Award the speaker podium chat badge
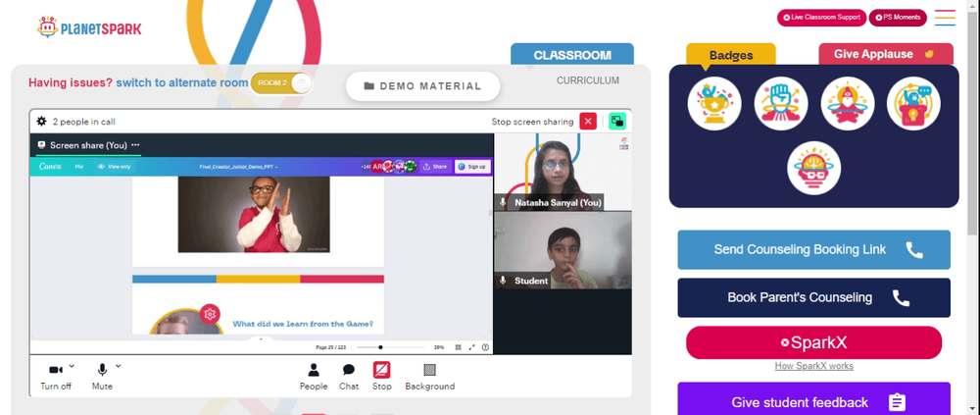 (913, 104)
